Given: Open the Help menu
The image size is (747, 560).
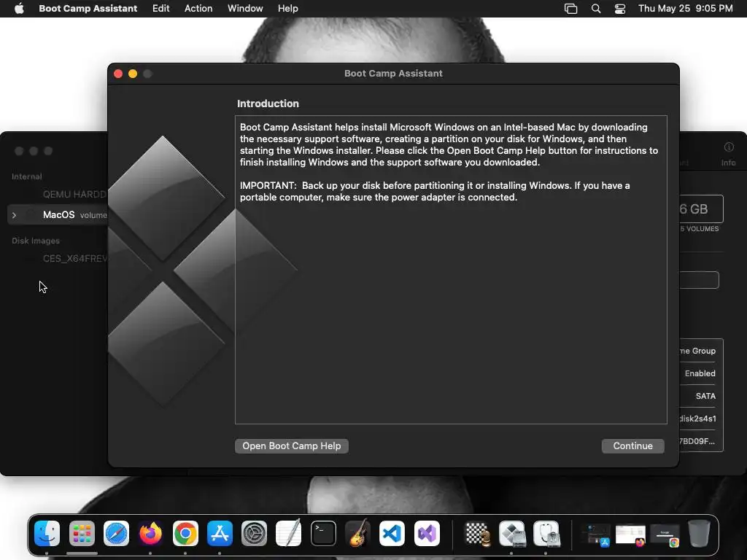Looking at the screenshot, I should pos(287,9).
